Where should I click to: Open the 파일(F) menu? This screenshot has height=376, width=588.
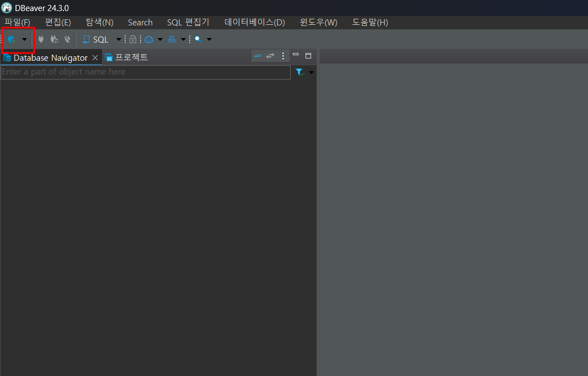pos(17,23)
